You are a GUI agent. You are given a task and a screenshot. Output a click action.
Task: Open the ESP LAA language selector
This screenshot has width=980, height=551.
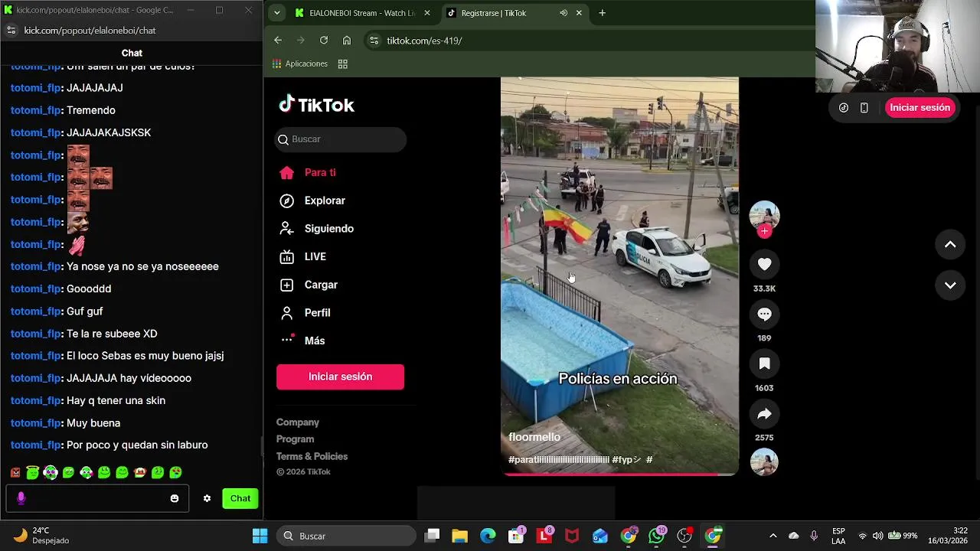[x=838, y=536]
